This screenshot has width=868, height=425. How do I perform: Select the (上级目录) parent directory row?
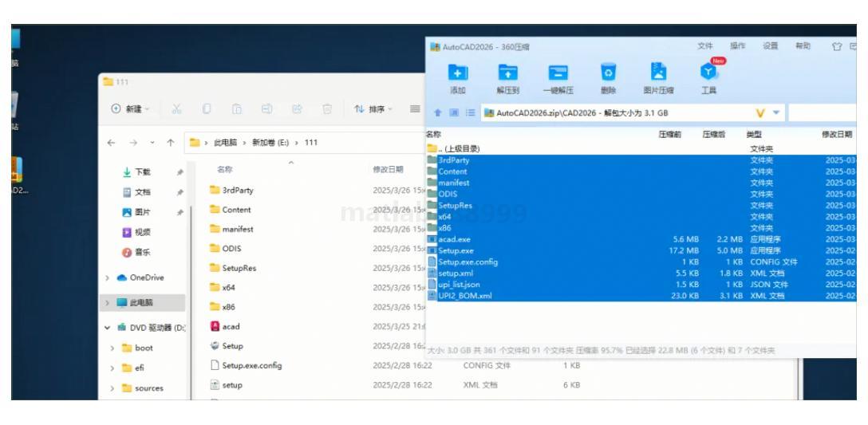pyautogui.click(x=641, y=149)
